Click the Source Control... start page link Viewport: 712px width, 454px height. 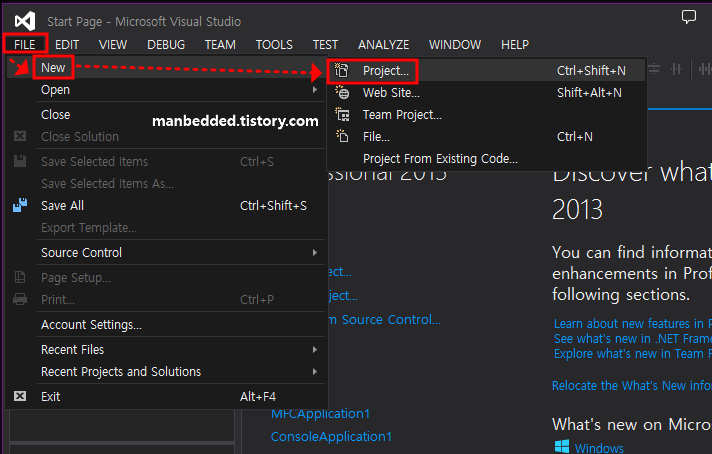pyautogui.click(x=385, y=320)
